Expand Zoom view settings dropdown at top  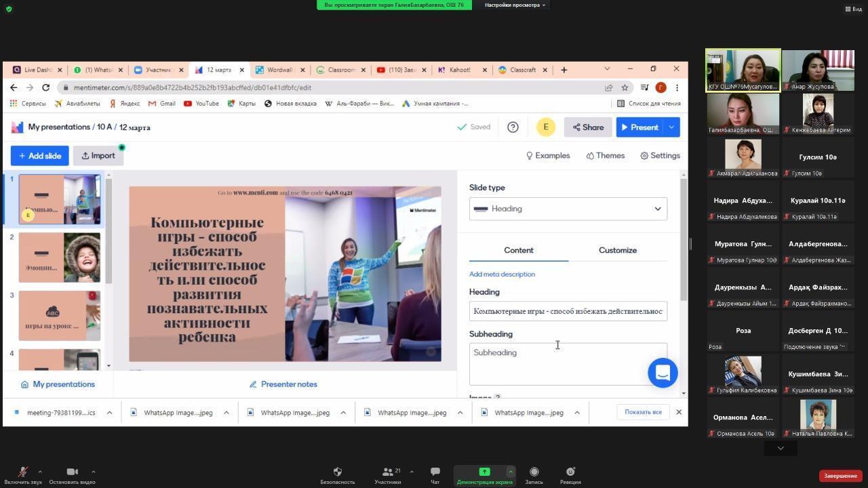(x=515, y=5)
